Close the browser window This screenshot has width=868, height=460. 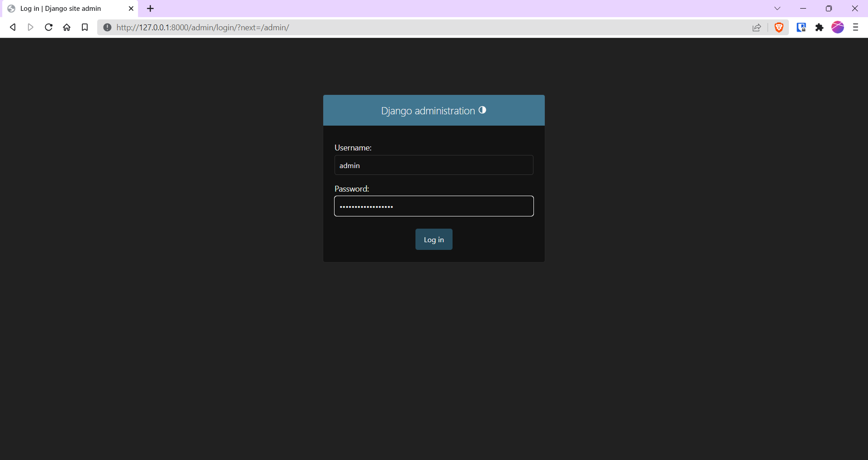coord(855,9)
